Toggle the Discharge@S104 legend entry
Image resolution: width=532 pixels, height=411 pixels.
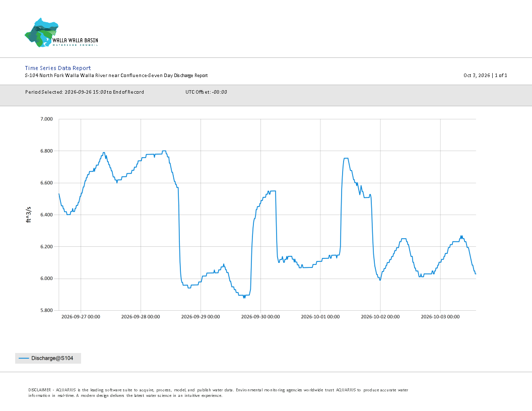point(48,358)
